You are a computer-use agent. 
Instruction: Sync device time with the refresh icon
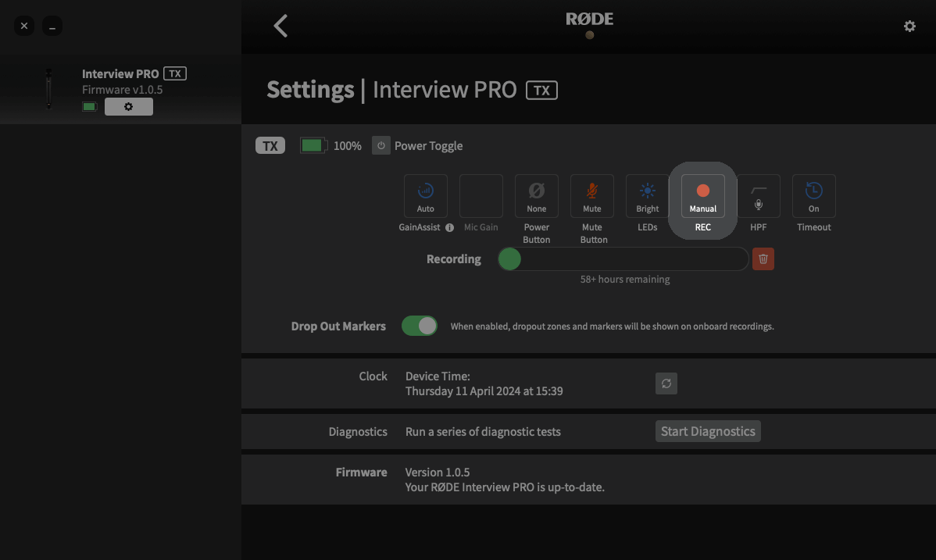point(666,383)
